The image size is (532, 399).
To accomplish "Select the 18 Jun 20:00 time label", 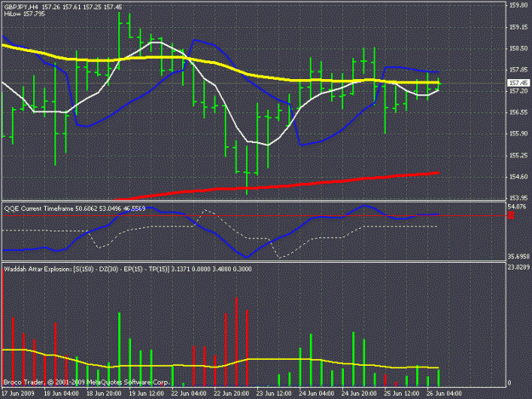I will [x=104, y=393].
